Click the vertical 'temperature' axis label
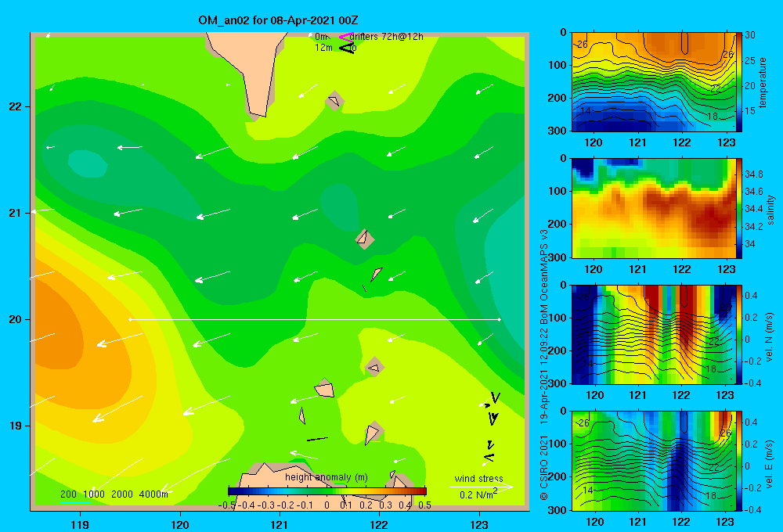This screenshot has height=532, width=783. click(x=763, y=82)
